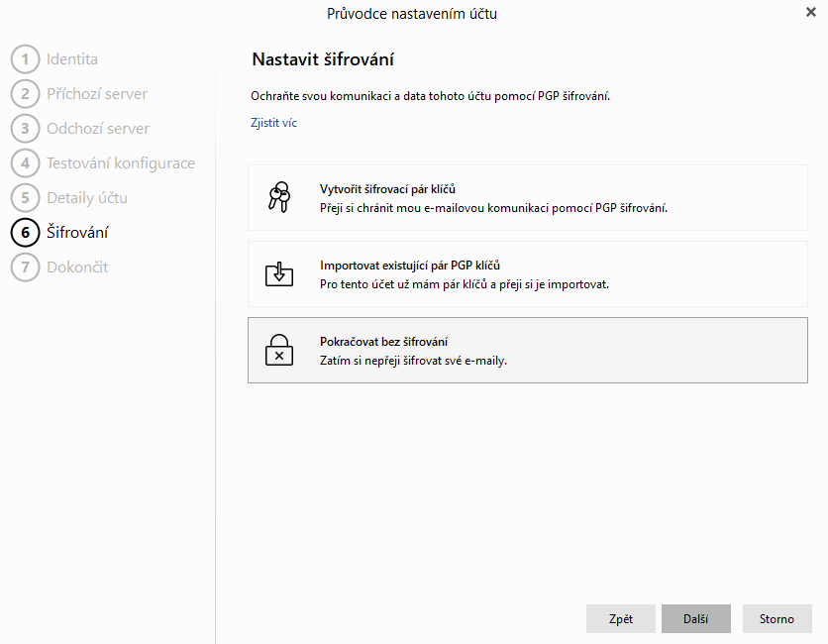
Task: Click the keys icon for creating key pair
Action: 279,198
